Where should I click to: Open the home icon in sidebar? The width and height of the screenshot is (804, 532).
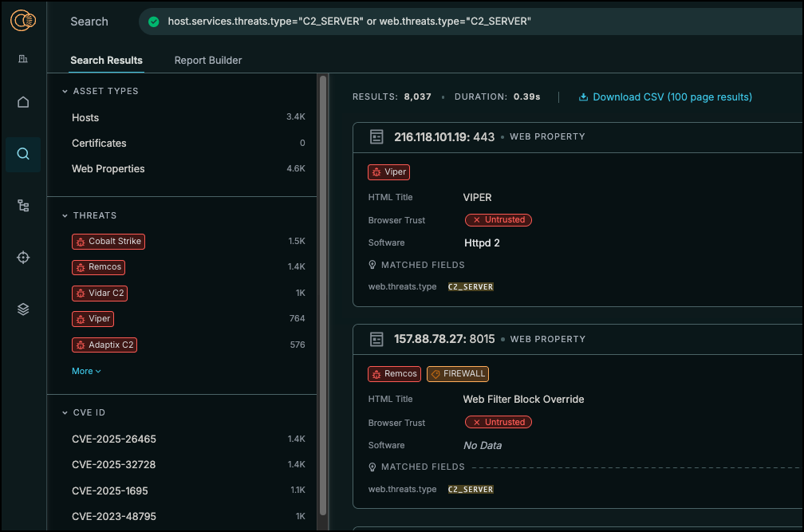tap(23, 102)
